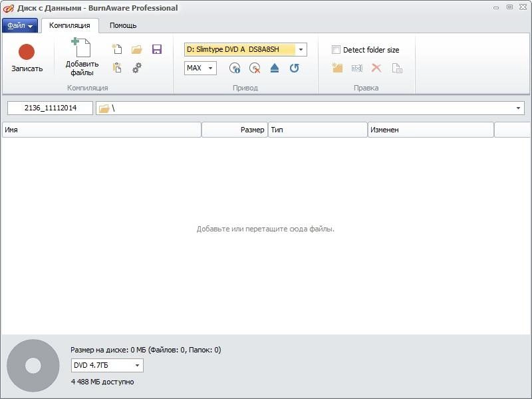Image resolution: width=532 pixels, height=399 pixels.
Task: Sort by the Тип column header
Action: point(318,130)
